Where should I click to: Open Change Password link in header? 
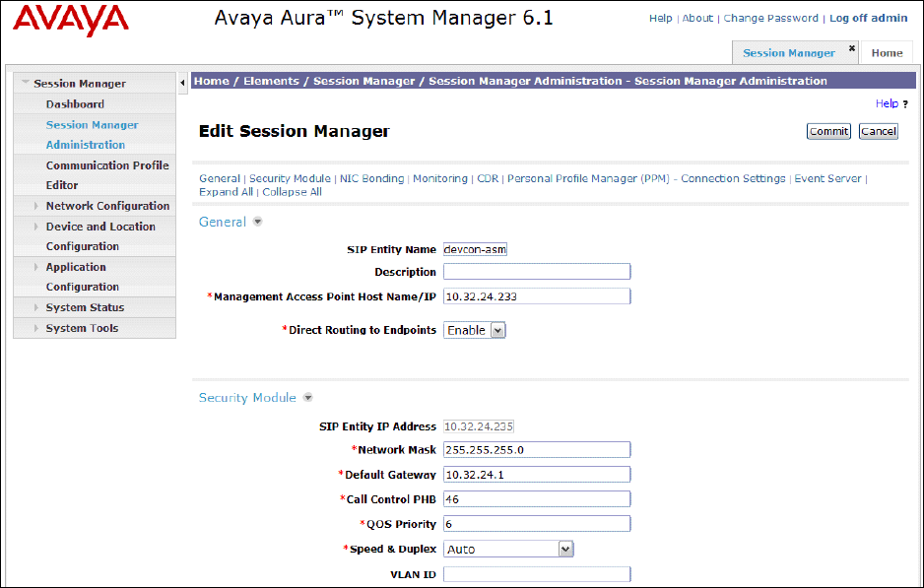click(770, 18)
